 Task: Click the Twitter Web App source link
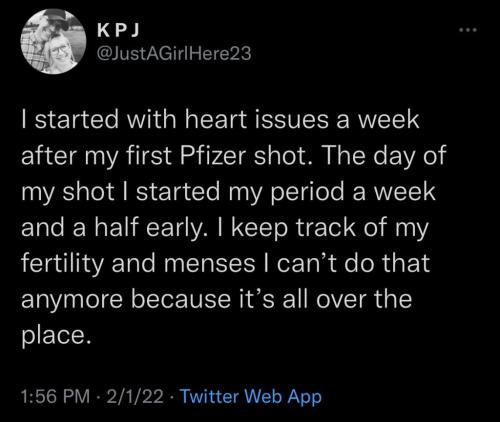(251, 396)
